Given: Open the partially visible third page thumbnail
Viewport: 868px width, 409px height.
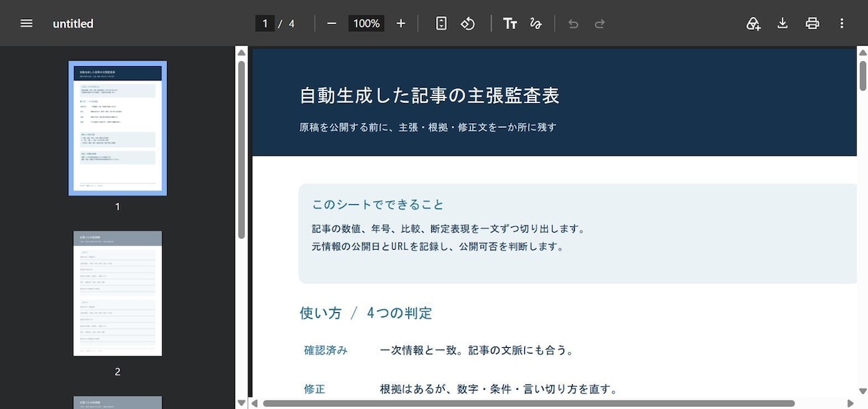Looking at the screenshot, I should point(117,403).
